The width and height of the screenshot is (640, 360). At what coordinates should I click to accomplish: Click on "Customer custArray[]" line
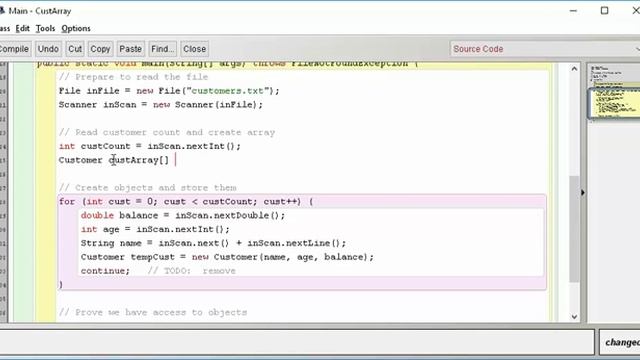pyautogui.click(x=113, y=160)
